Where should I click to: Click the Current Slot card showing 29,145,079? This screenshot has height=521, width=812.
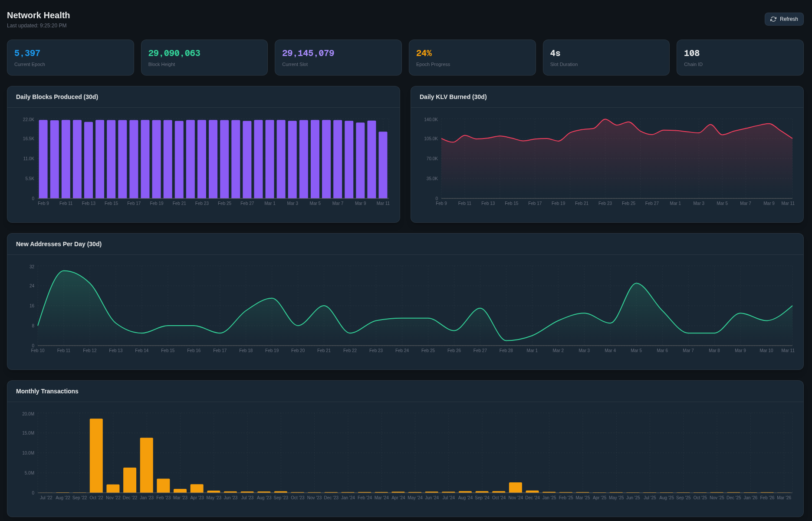tap(338, 57)
